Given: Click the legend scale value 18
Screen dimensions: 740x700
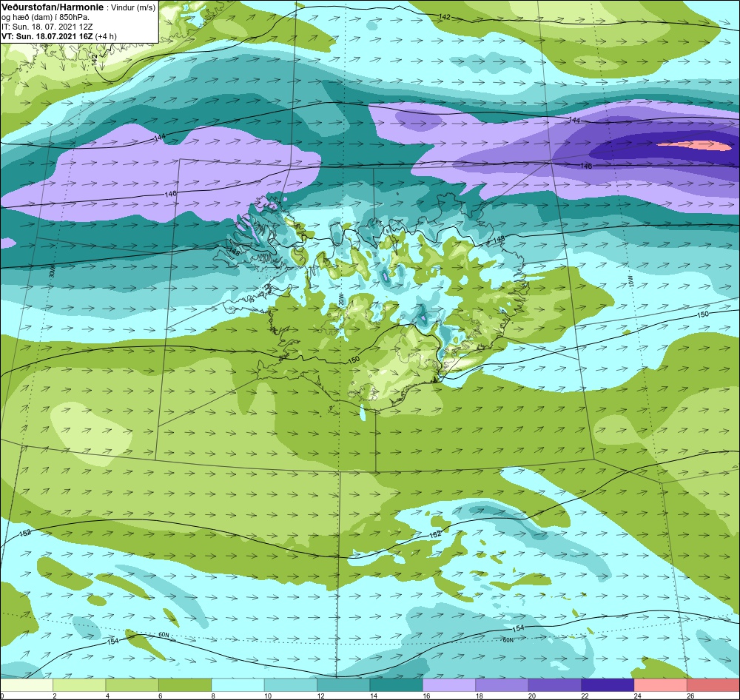Looking at the screenshot, I should [x=479, y=696].
